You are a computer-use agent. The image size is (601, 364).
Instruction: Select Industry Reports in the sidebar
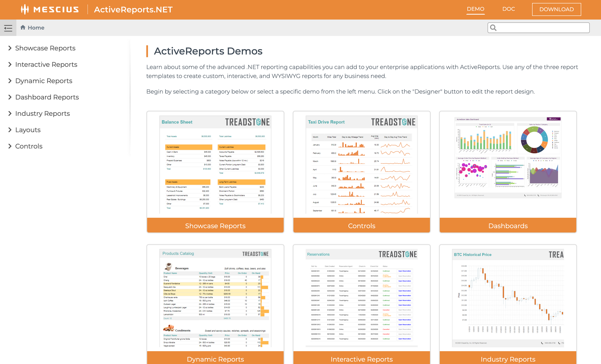(43, 113)
